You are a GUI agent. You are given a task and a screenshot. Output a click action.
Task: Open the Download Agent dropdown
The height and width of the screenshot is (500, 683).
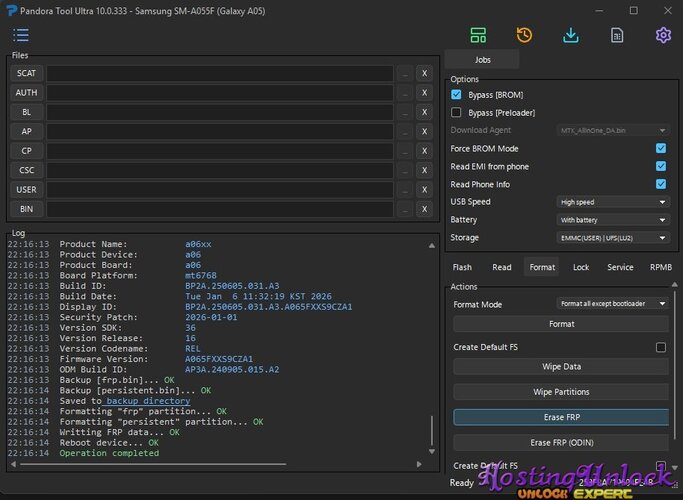tap(613, 131)
